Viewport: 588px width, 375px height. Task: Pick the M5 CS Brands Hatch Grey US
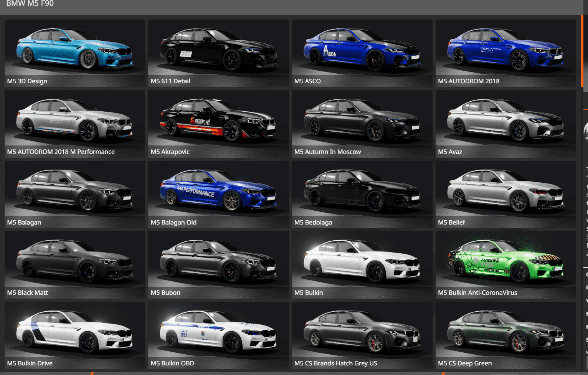(362, 335)
